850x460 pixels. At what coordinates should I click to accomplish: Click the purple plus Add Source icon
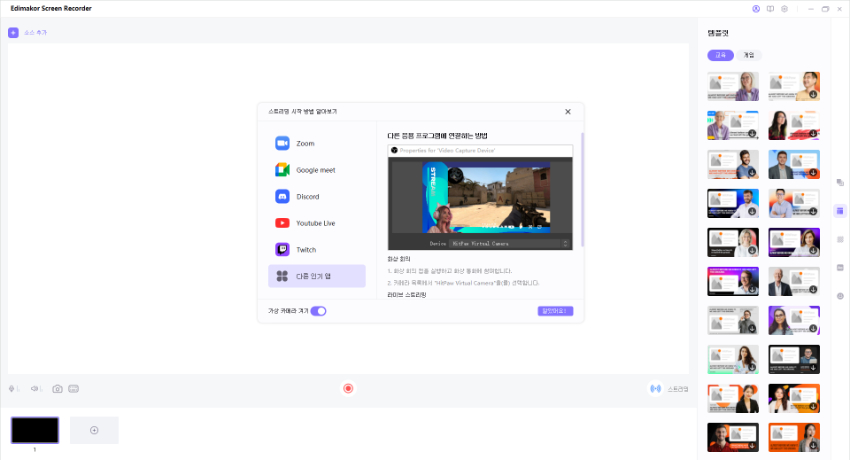point(13,33)
